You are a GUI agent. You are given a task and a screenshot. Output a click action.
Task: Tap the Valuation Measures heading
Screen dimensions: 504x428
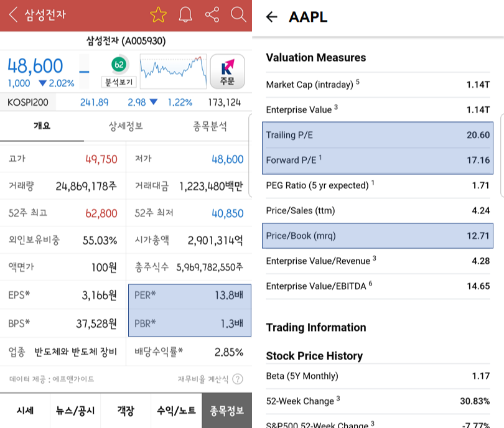(316, 57)
